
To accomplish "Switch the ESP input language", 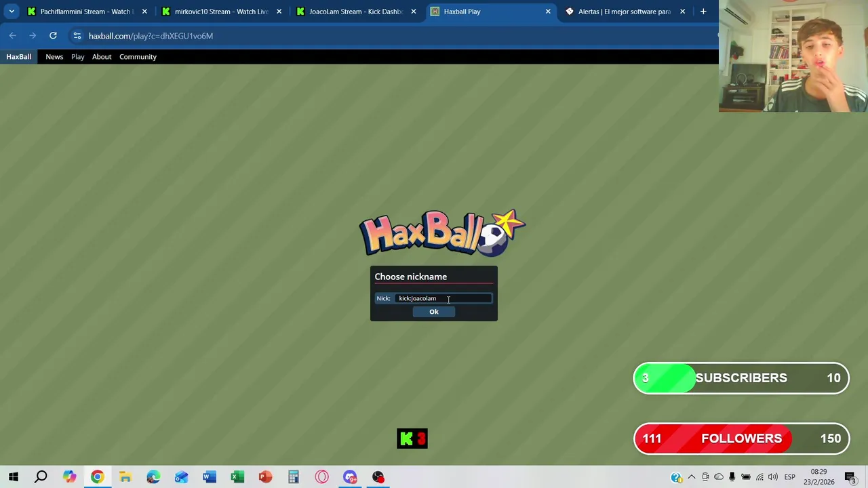I will [790, 477].
